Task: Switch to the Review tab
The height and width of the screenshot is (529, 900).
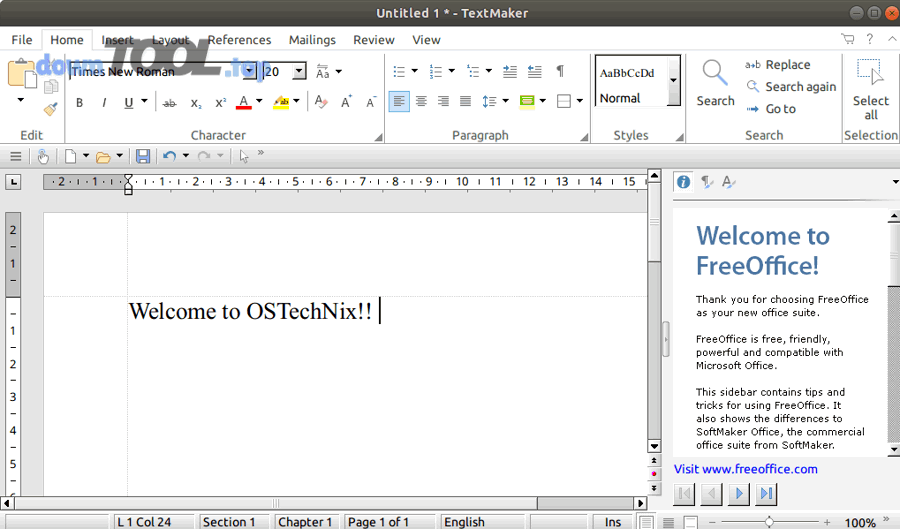Action: (x=373, y=40)
